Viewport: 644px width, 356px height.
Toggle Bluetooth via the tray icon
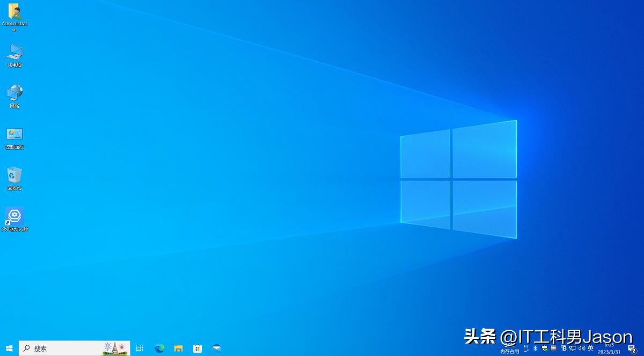point(535,348)
